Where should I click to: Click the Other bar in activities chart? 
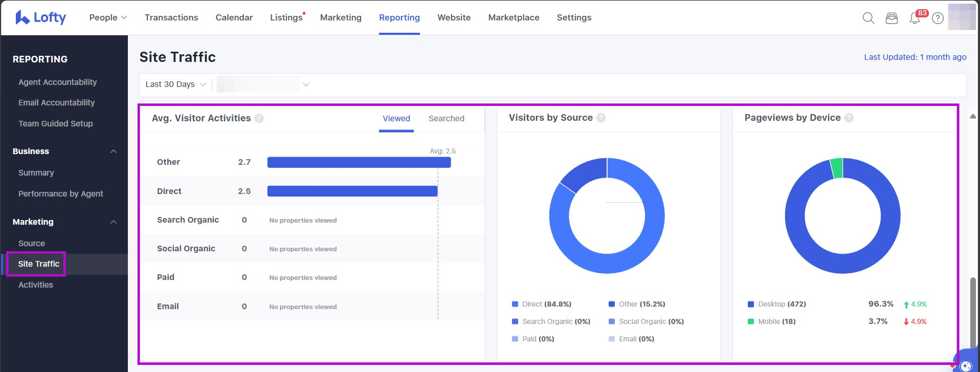[359, 162]
